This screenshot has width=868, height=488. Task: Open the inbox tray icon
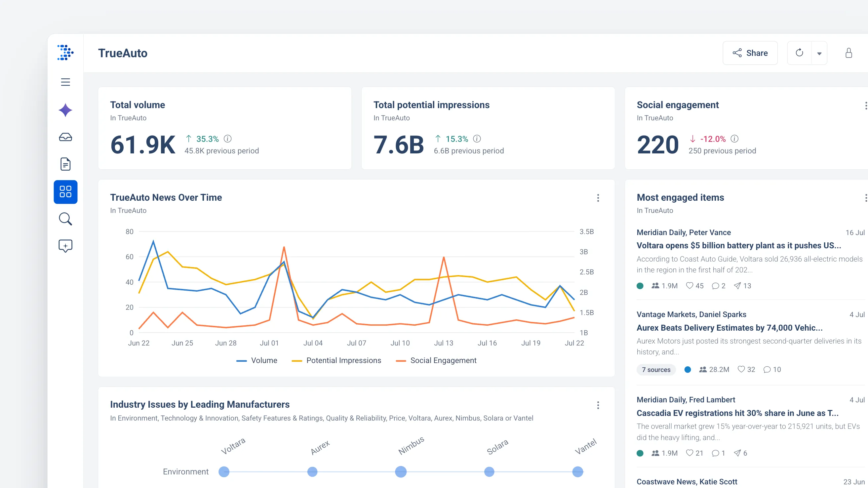coord(65,137)
